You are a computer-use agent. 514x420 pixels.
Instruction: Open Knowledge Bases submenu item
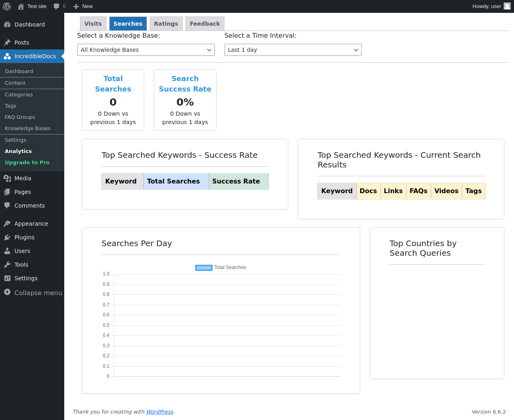tap(28, 128)
